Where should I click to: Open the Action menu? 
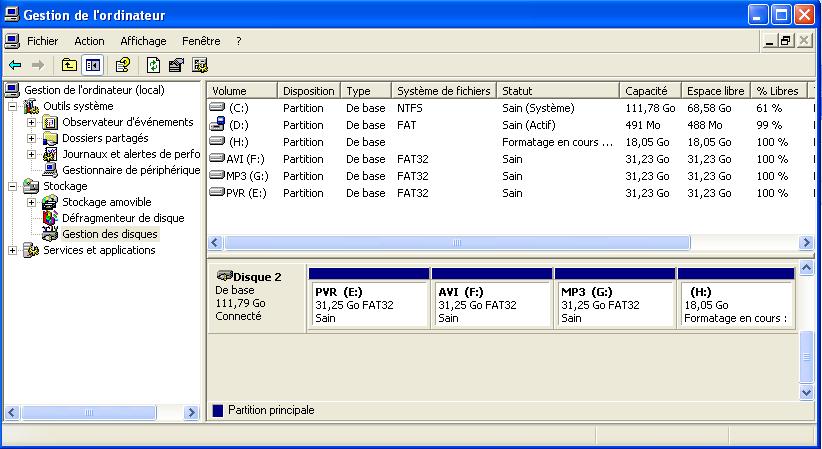click(x=89, y=41)
